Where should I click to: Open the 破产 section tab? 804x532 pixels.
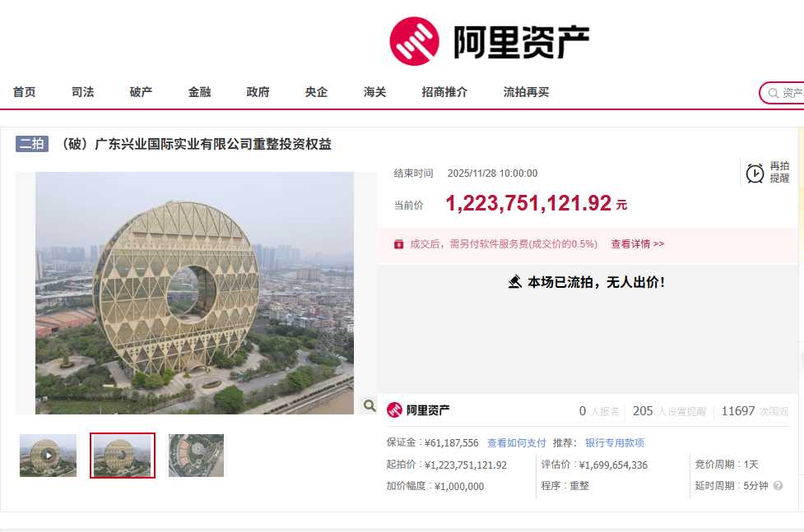[140, 92]
